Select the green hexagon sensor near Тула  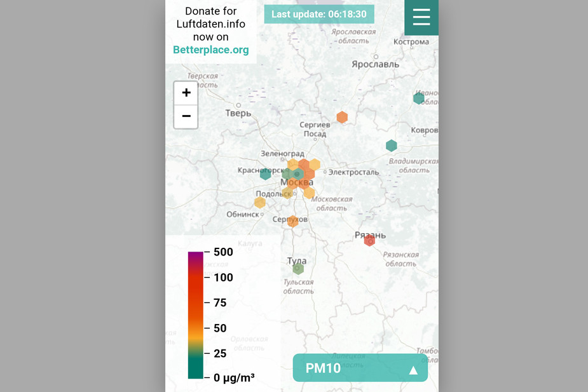coord(297,269)
